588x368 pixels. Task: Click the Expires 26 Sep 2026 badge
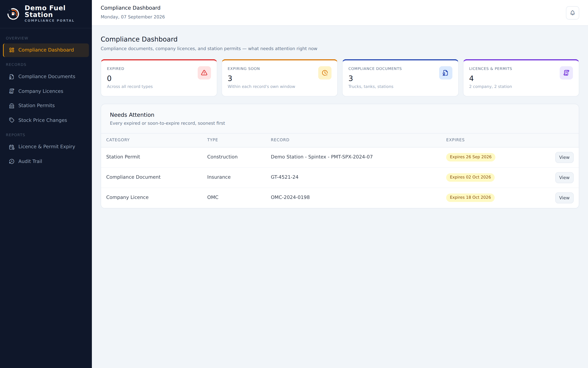pos(470,157)
